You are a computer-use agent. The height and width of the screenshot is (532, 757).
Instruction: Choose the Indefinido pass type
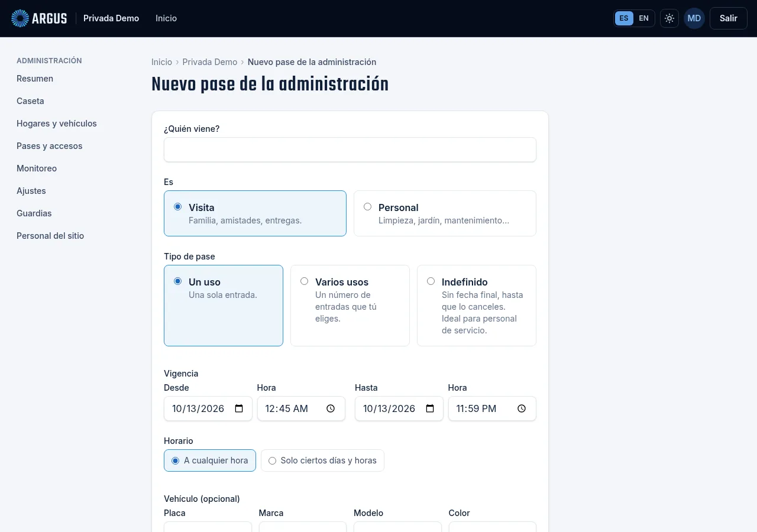point(477,306)
